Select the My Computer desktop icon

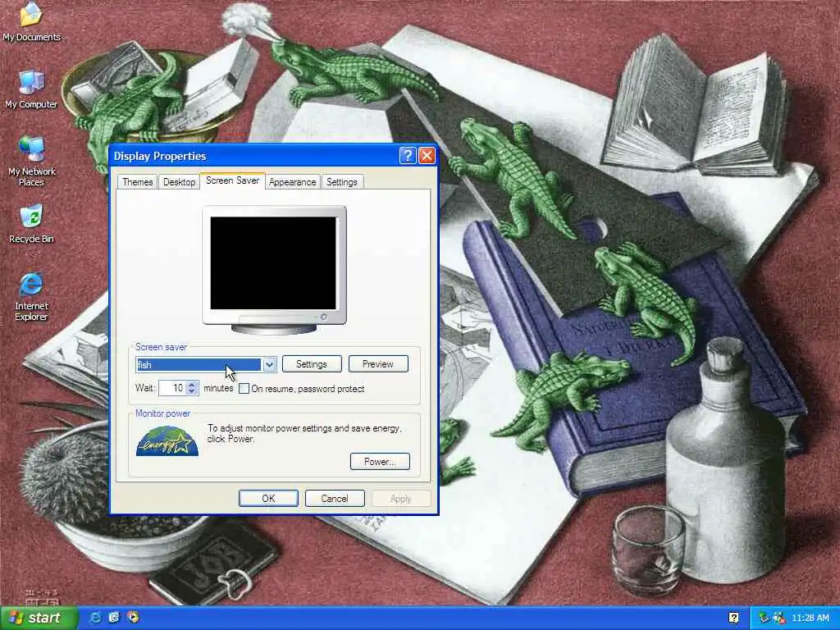31,89
